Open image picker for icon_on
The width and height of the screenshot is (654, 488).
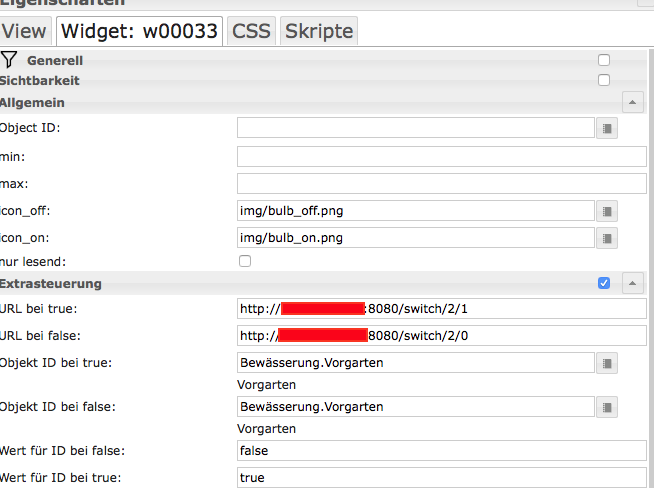(607, 238)
